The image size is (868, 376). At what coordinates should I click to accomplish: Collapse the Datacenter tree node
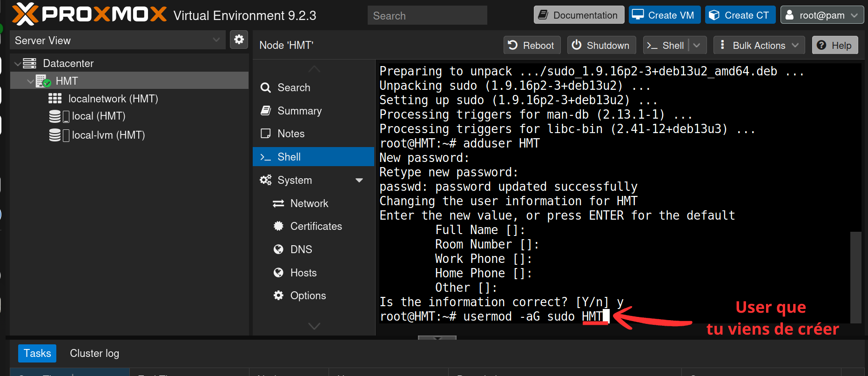[x=17, y=64]
